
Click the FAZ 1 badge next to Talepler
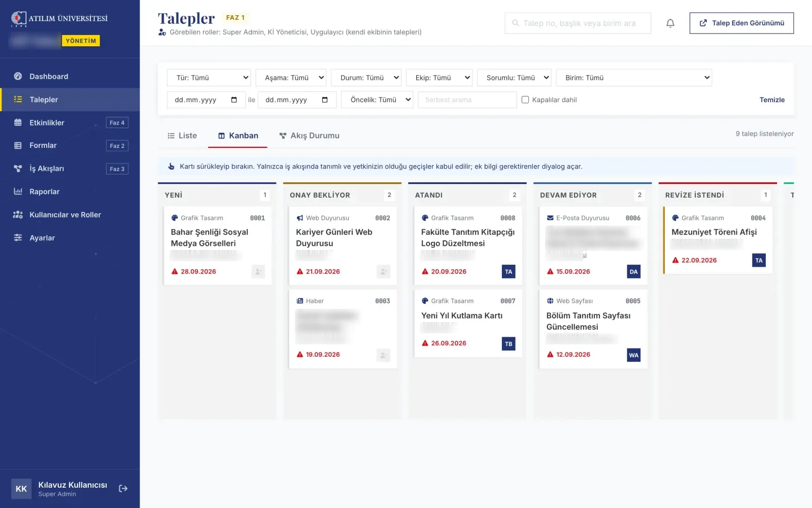tap(235, 18)
